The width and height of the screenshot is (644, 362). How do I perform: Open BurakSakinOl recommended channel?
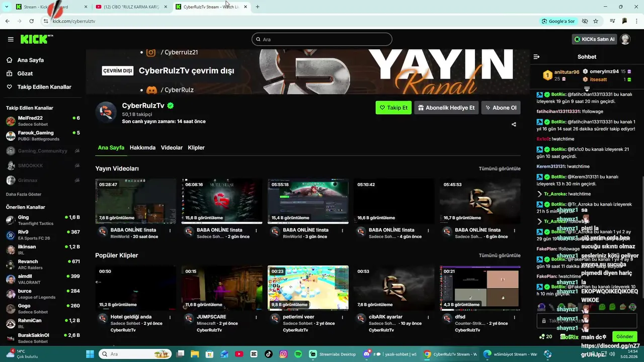(x=43, y=338)
